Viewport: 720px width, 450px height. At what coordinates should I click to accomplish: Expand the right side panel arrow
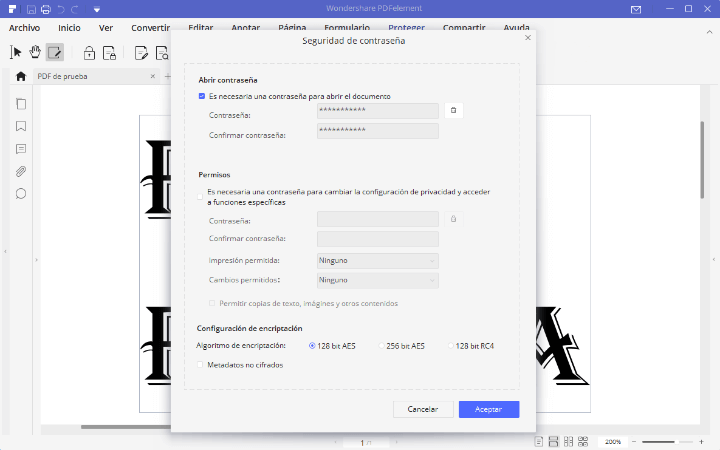[714, 259]
